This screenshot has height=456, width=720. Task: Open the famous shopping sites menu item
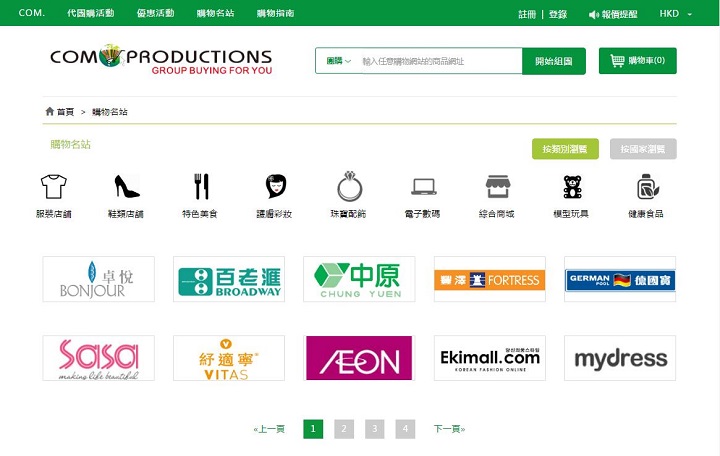[x=215, y=13]
